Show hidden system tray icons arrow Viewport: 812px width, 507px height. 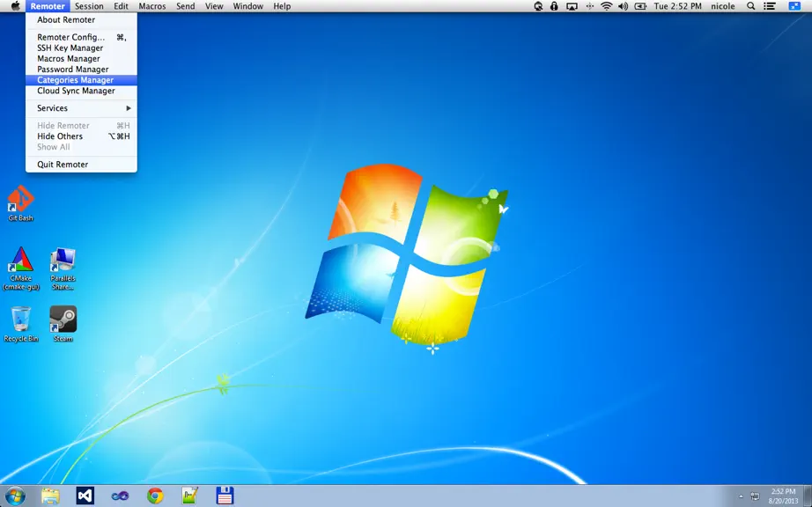pyautogui.click(x=741, y=496)
